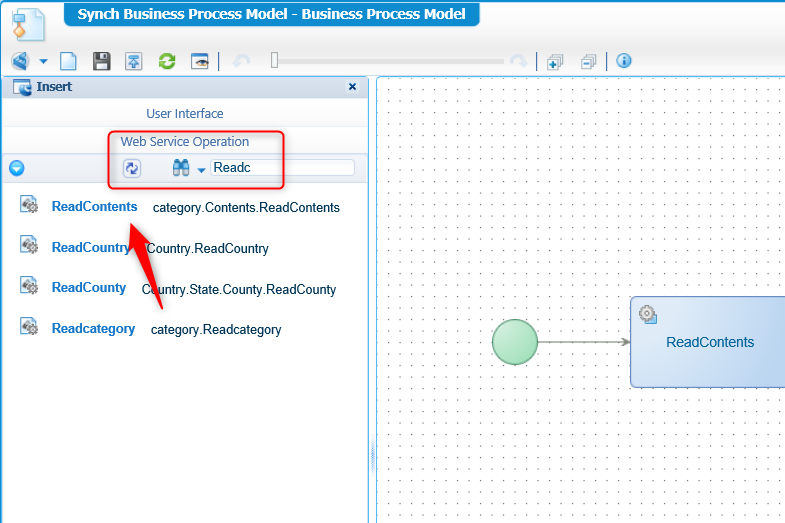Click the undo arrow icon
This screenshot has height=523, width=785.
click(x=241, y=61)
